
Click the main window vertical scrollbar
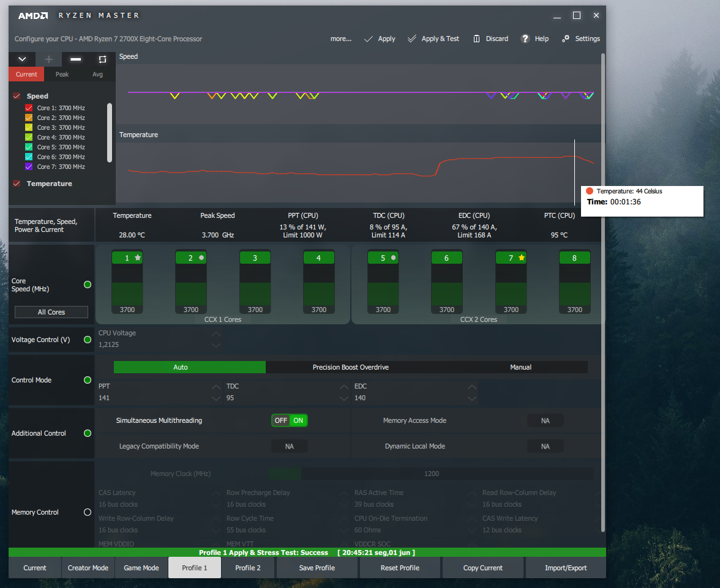[x=602, y=292]
